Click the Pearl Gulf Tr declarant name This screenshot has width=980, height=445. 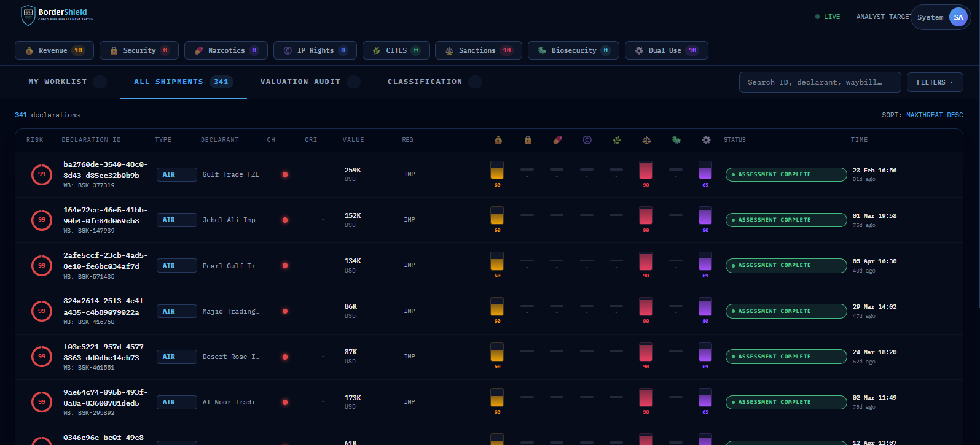[231, 266]
